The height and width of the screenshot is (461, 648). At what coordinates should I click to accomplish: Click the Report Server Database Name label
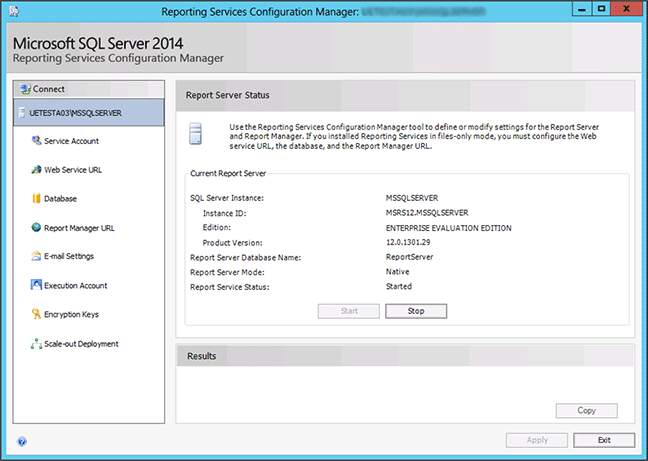pyautogui.click(x=245, y=258)
